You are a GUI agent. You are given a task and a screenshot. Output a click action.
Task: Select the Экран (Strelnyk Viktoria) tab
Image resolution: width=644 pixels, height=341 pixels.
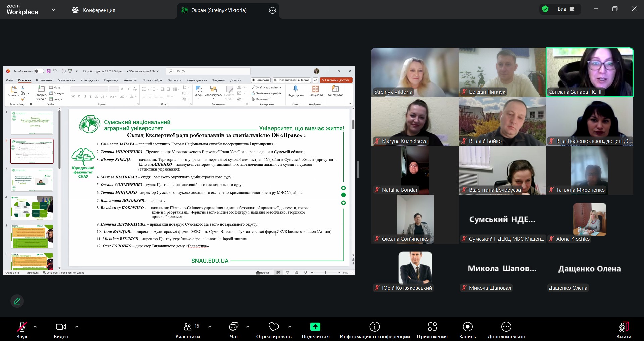coord(219,10)
